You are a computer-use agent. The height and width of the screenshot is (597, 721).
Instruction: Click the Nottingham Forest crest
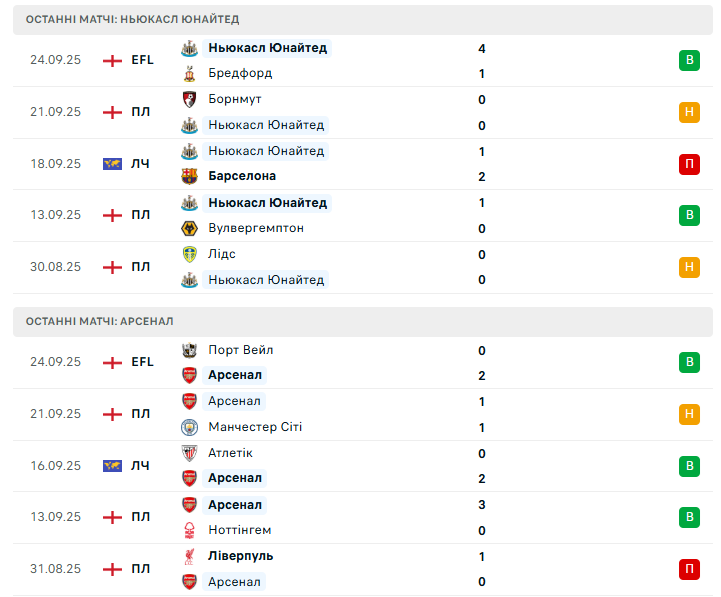click(189, 530)
